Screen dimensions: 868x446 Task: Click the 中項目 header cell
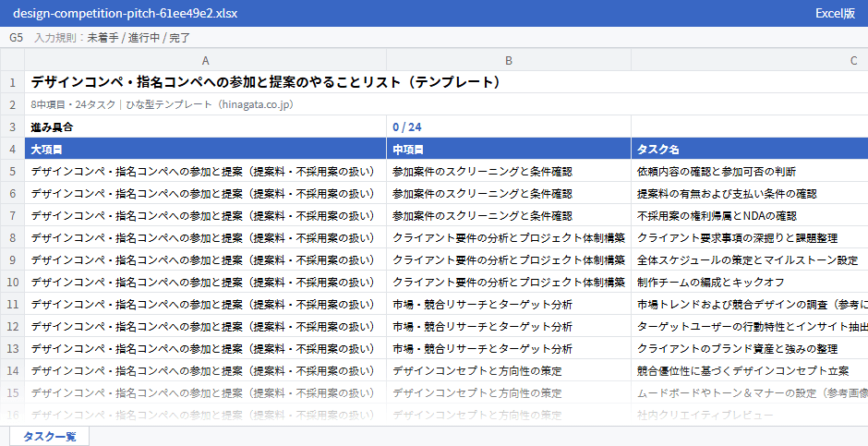509,149
